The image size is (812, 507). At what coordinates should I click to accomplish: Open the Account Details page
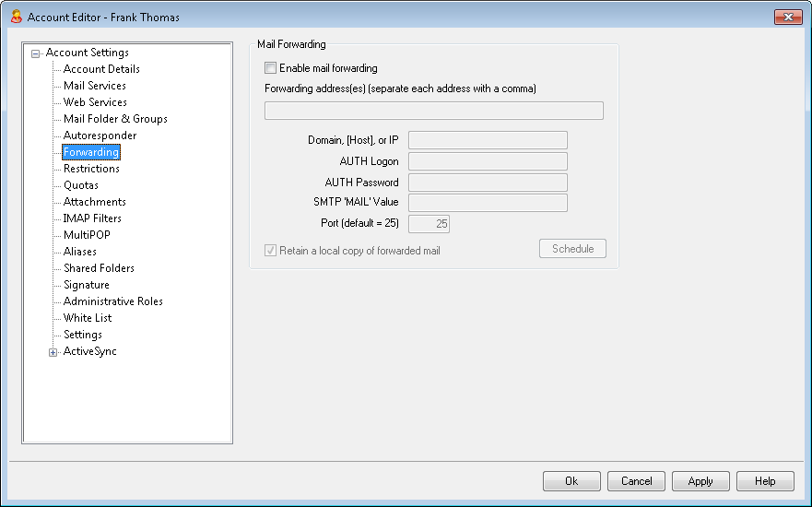(101, 69)
